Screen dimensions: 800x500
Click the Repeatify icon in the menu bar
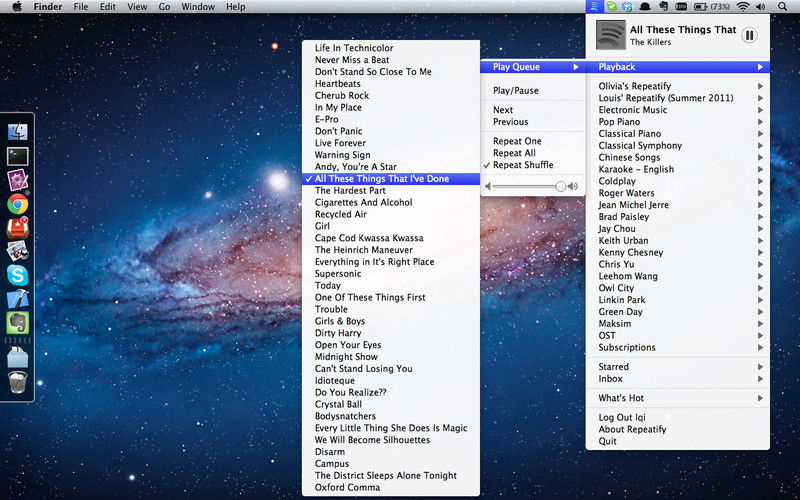click(594, 7)
